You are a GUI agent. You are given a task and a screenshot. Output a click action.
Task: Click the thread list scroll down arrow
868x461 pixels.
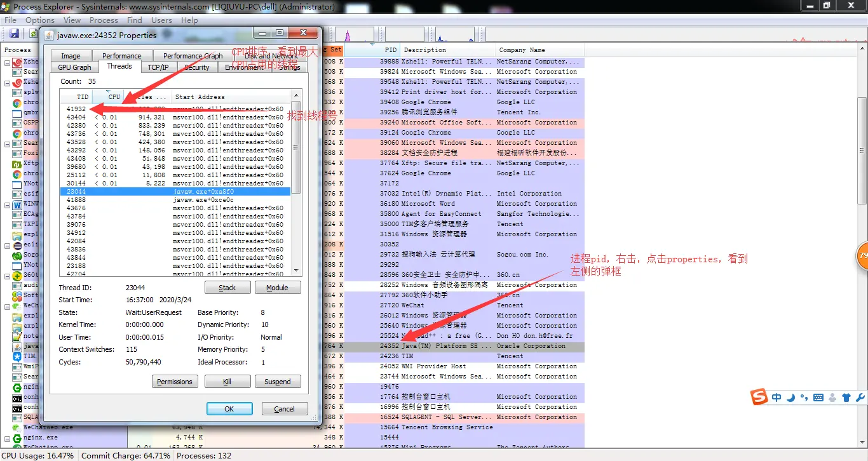click(295, 271)
